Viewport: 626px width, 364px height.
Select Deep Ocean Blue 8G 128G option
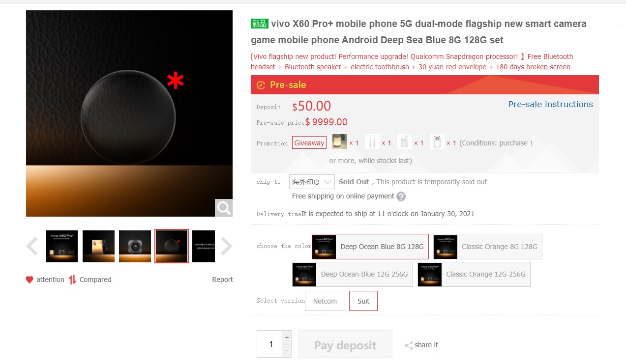click(x=370, y=247)
